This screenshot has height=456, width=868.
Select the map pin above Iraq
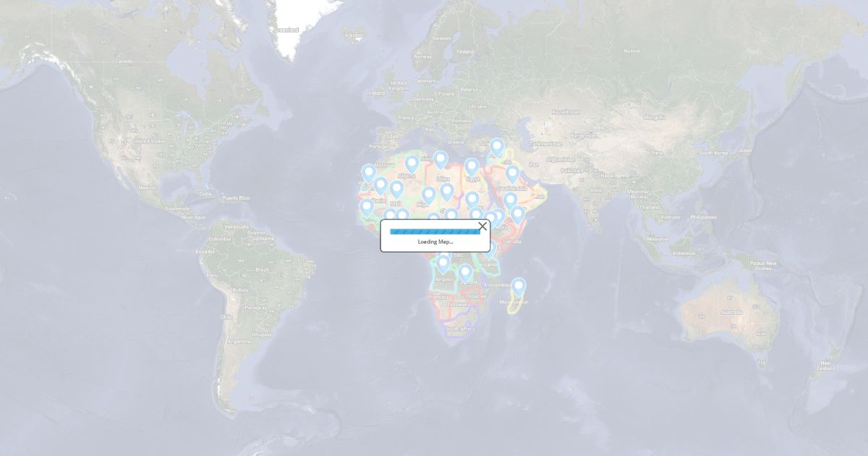click(x=496, y=148)
